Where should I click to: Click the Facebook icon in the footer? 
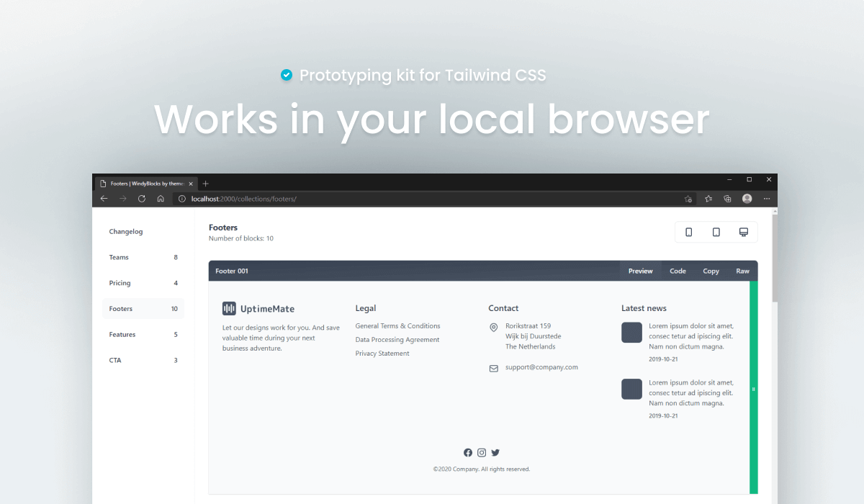468,452
